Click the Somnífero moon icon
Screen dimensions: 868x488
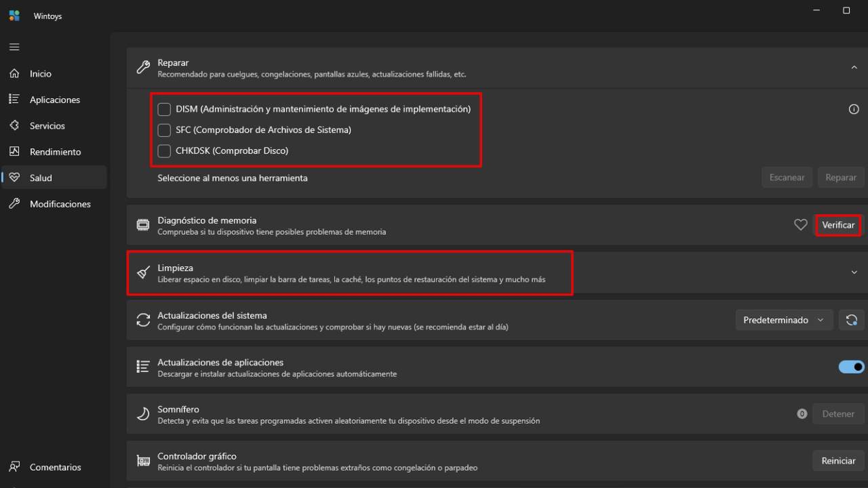point(143,414)
